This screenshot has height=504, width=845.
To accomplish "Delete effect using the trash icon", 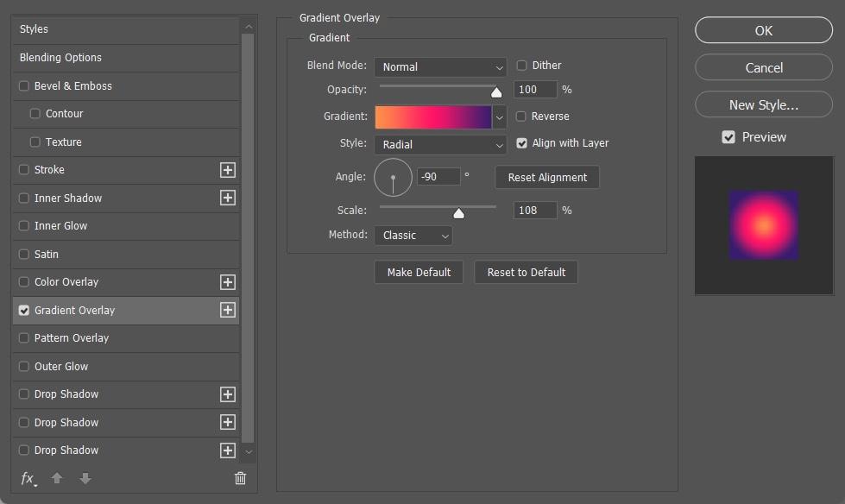I will 240,478.
